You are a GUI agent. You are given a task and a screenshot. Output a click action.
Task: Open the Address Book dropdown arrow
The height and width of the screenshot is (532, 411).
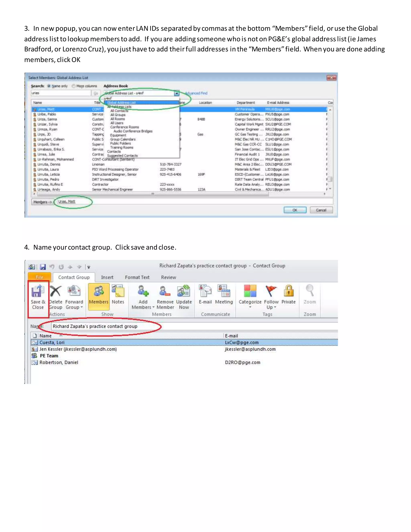[x=177, y=93]
